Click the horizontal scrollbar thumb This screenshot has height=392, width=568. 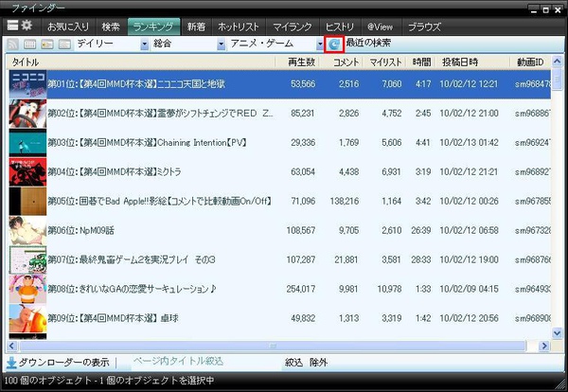[273, 346]
